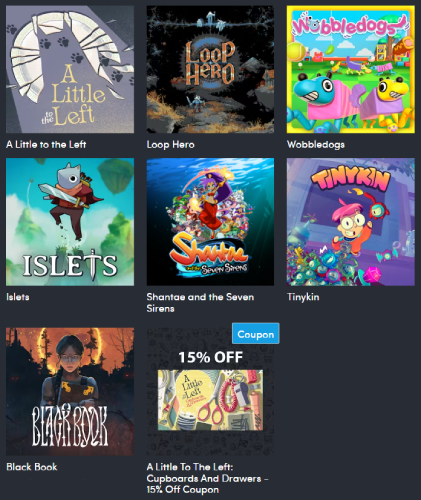Click the Cupboards And Drawers 15% Off Coupon title

click(x=207, y=478)
